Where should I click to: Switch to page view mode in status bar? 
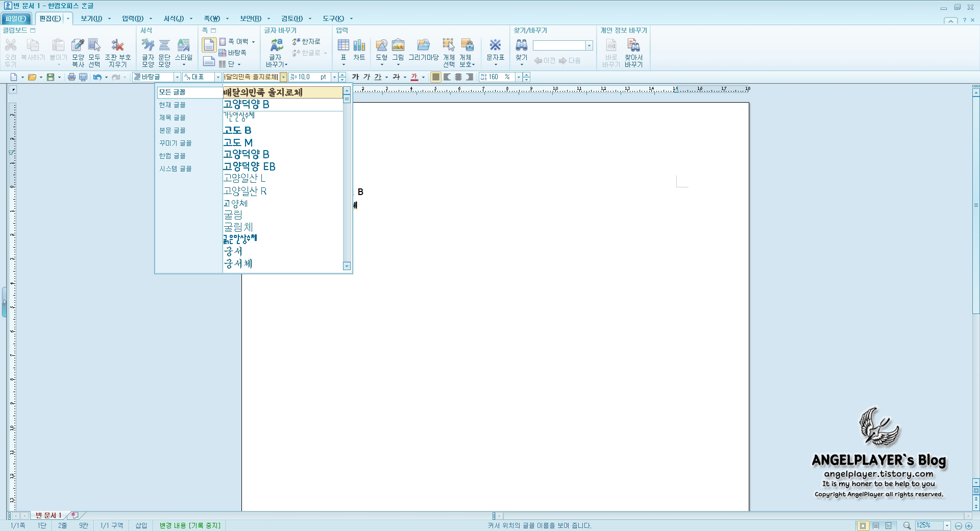point(863,525)
